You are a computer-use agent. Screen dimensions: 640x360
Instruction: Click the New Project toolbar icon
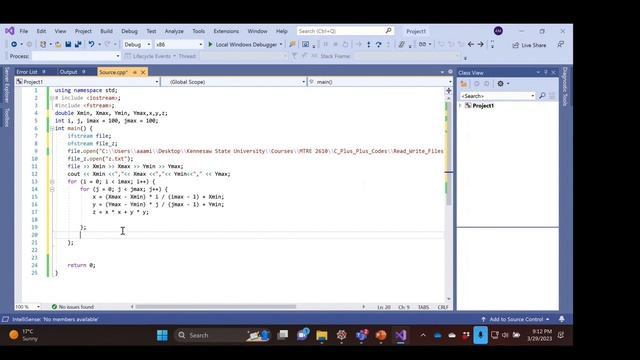click(x=42, y=44)
